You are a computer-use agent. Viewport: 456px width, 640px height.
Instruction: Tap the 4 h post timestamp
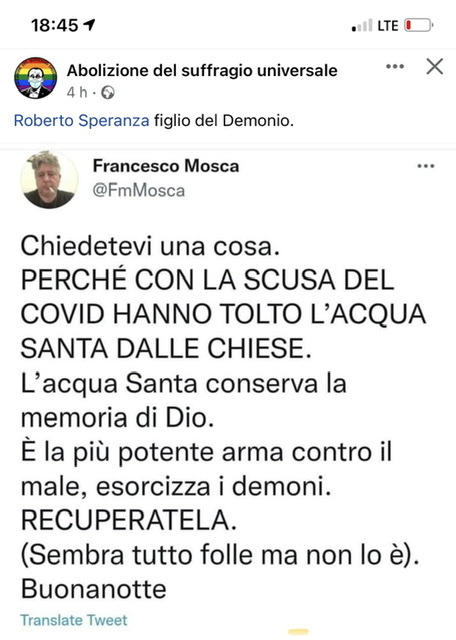pos(77,93)
